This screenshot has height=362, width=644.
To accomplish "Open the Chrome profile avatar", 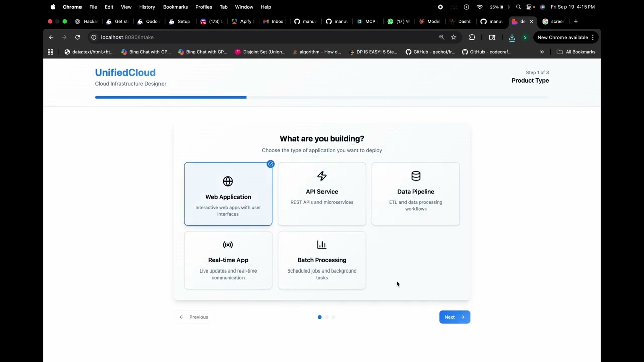I will 525,37.
